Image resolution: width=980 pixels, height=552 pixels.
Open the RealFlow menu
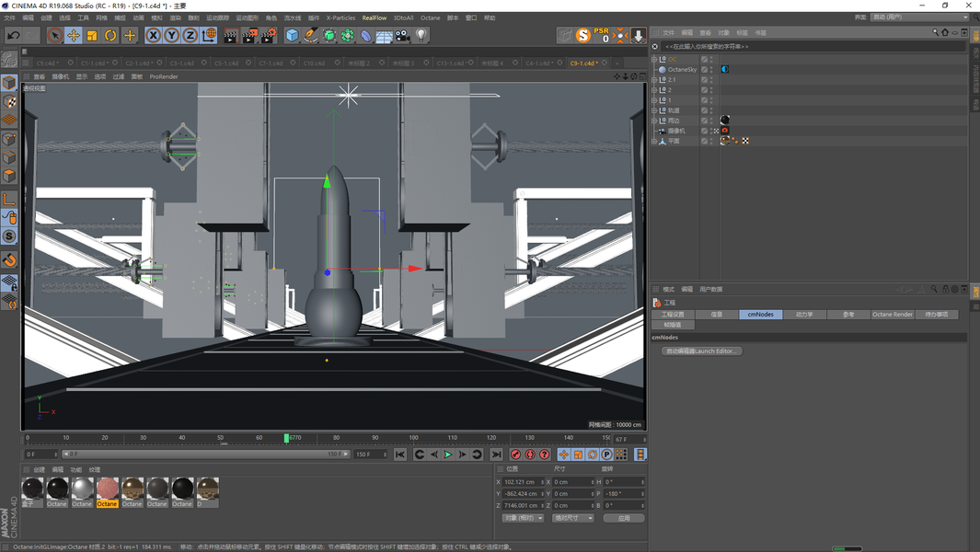(375, 18)
